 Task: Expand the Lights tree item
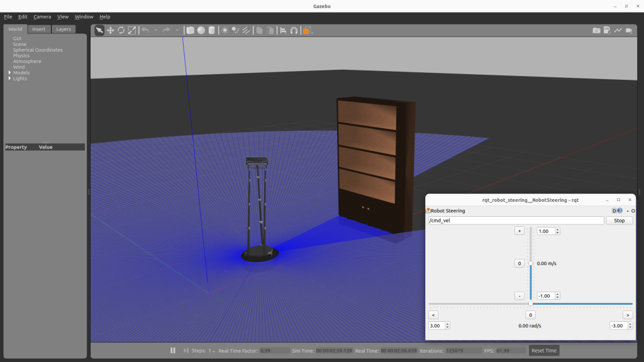(9, 79)
